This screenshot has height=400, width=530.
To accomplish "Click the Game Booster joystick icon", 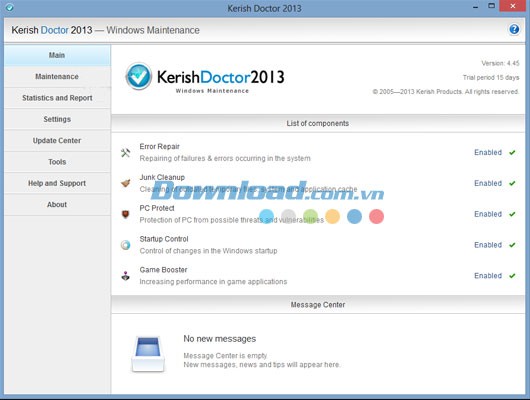I will coord(125,276).
